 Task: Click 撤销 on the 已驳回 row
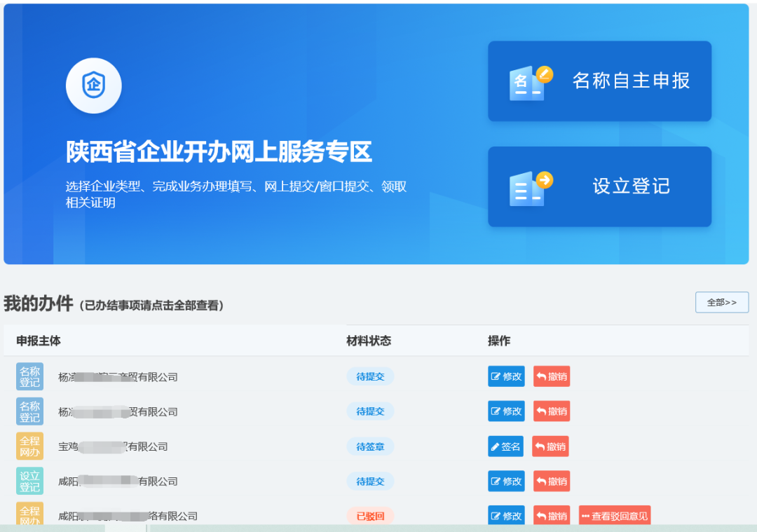pos(552,515)
